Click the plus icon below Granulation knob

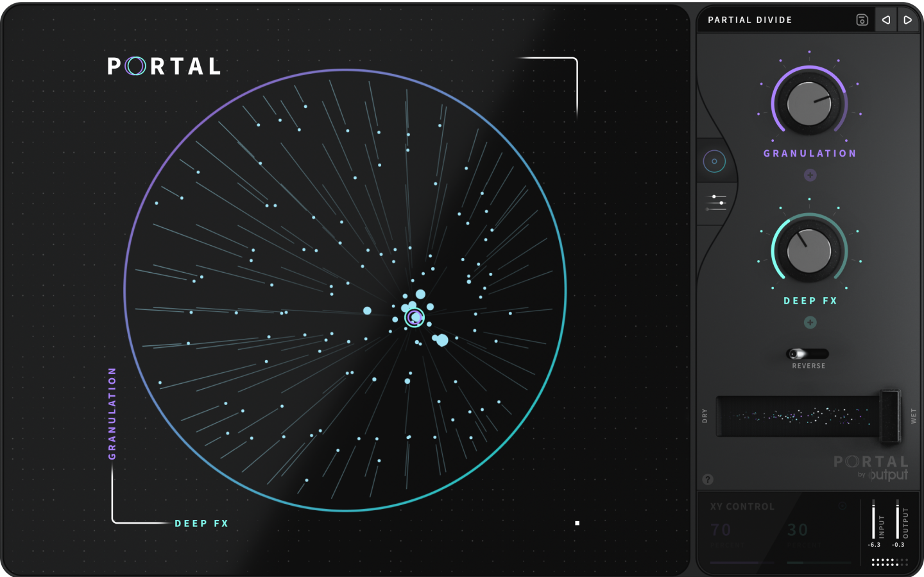(810, 175)
